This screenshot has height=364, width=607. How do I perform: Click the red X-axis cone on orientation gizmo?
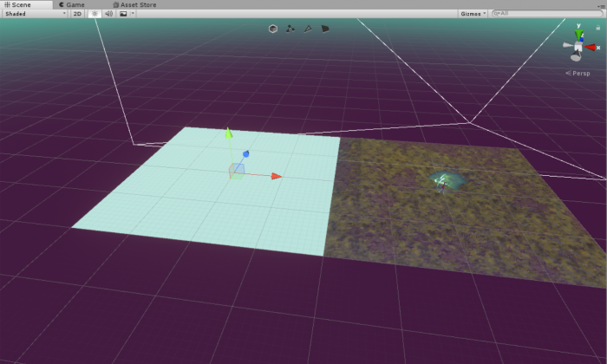click(591, 47)
